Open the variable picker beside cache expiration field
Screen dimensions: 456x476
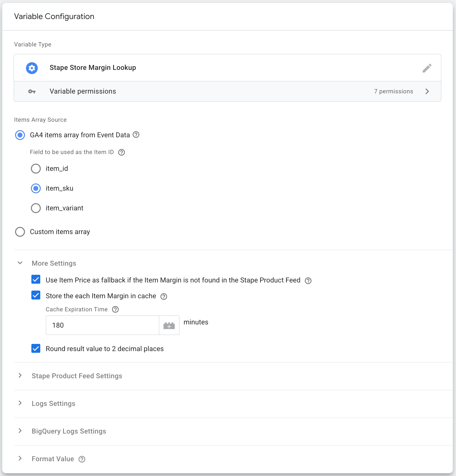click(x=169, y=325)
